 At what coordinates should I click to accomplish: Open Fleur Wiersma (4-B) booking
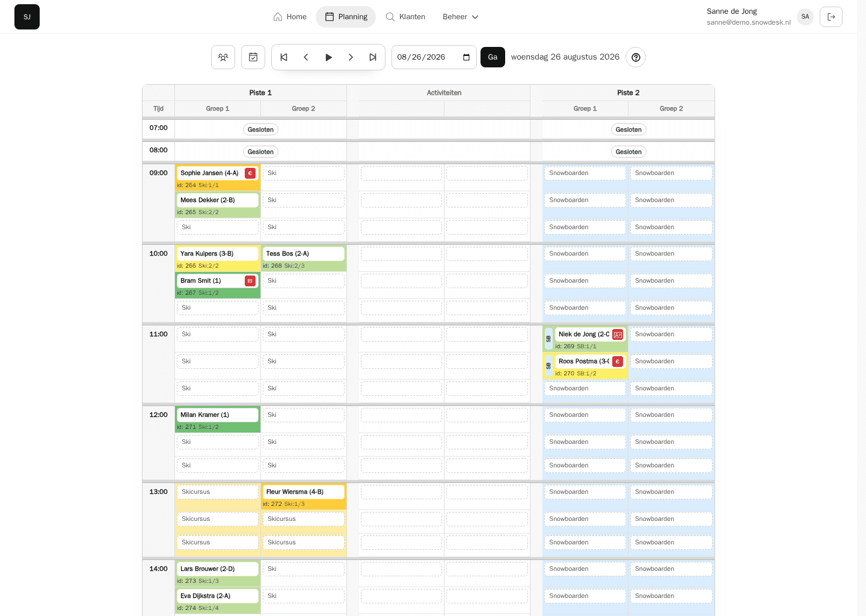tap(304, 492)
